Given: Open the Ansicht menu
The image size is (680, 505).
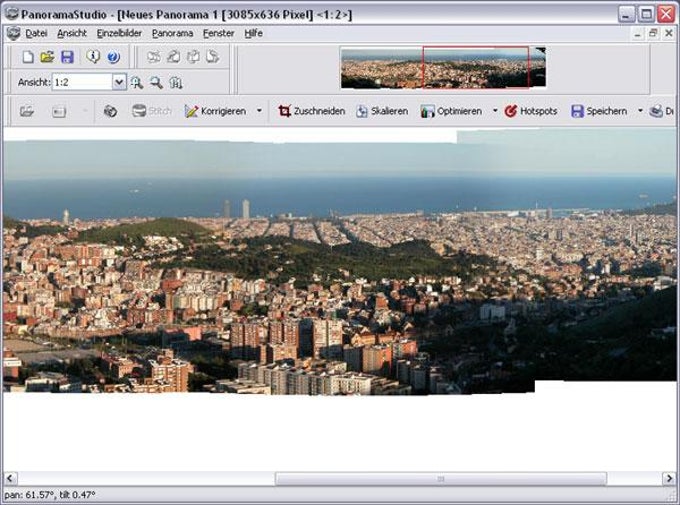Looking at the screenshot, I should [72, 33].
